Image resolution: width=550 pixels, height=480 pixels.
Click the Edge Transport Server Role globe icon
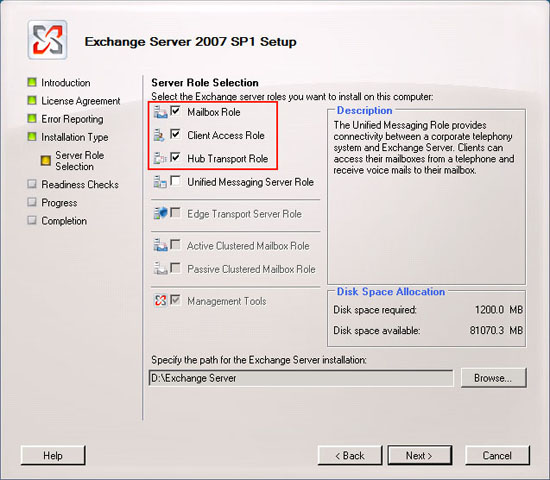160,213
